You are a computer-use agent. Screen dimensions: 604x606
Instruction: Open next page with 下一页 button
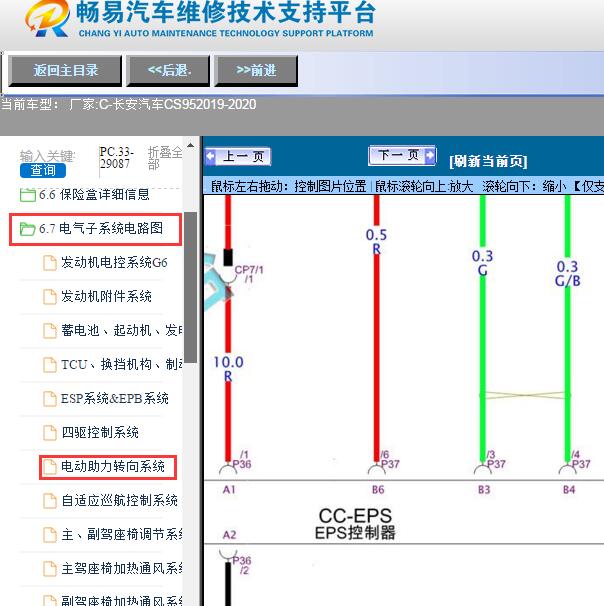coord(402,155)
